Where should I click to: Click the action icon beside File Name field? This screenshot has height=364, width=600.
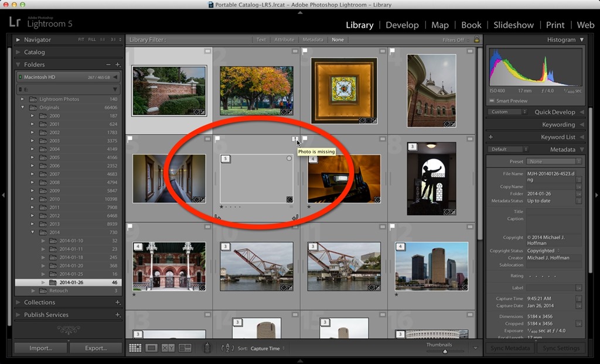(x=579, y=179)
